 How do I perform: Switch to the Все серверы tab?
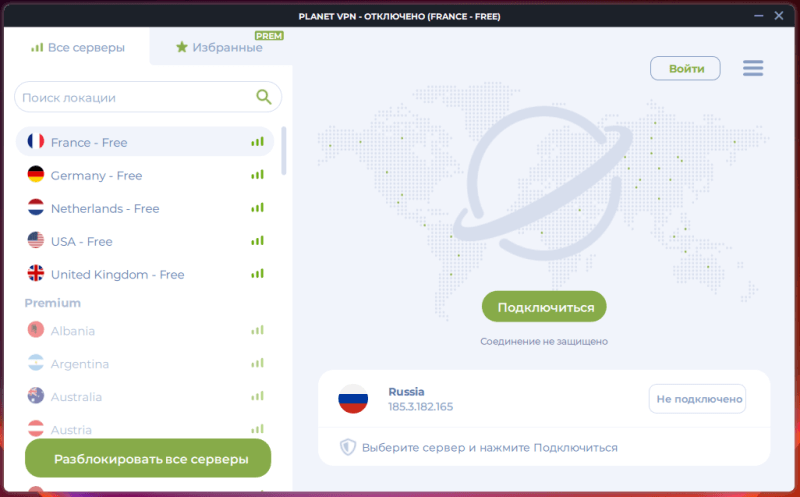78,47
